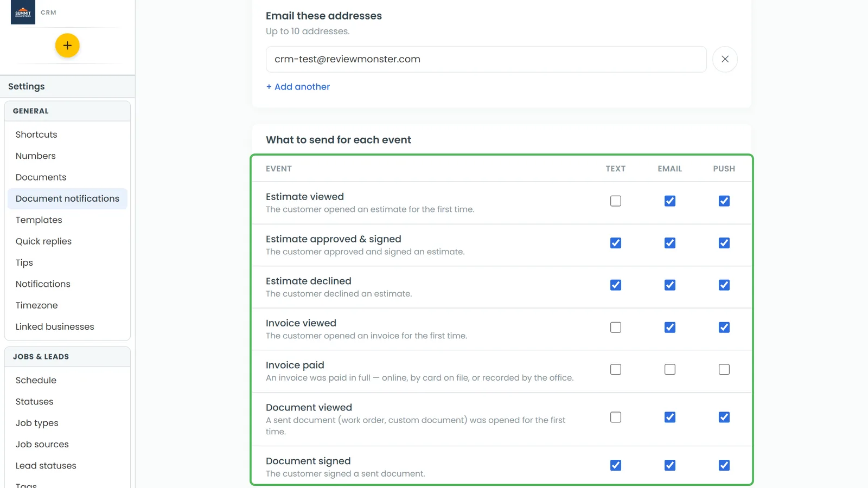This screenshot has width=868, height=488.
Task: Uncheck Email for Estimate approved & signed
Action: (670, 243)
